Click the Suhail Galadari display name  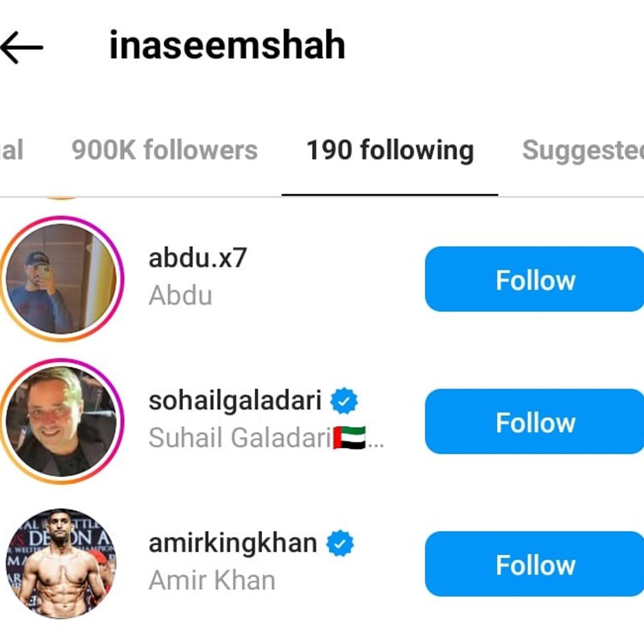(240, 438)
